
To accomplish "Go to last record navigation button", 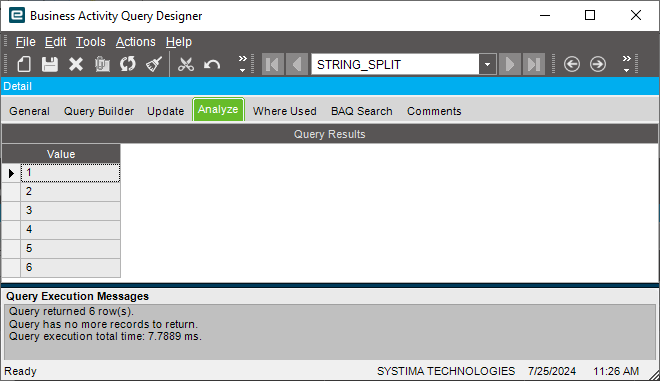I will 534,64.
